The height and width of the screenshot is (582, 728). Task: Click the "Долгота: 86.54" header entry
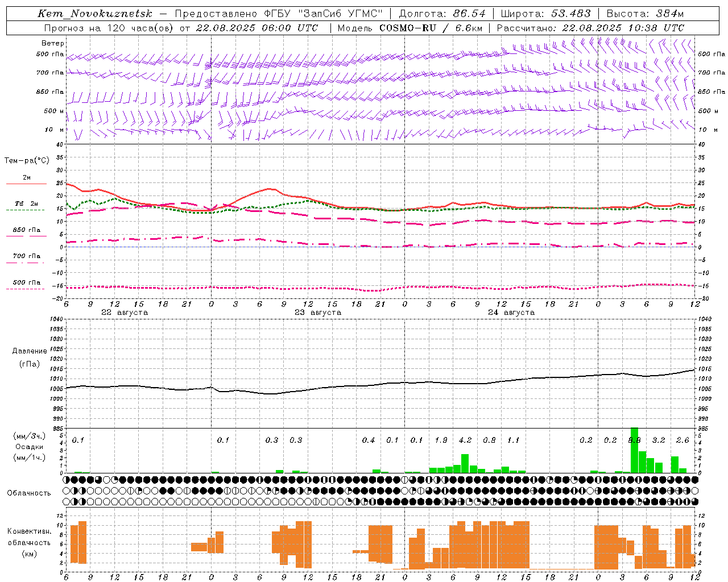click(442, 14)
